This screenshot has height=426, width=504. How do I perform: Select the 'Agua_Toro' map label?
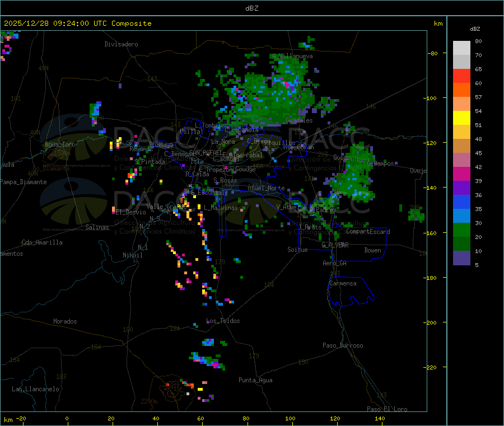(60, 144)
